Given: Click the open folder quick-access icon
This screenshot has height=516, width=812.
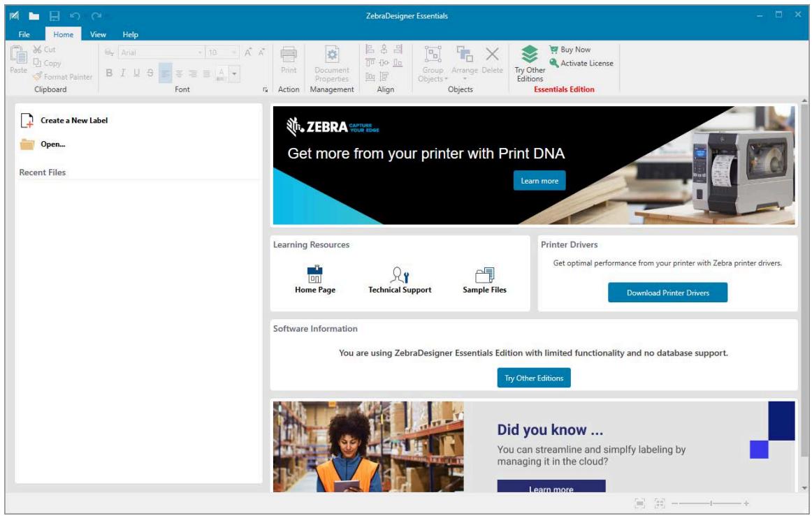Looking at the screenshot, I should coord(34,16).
